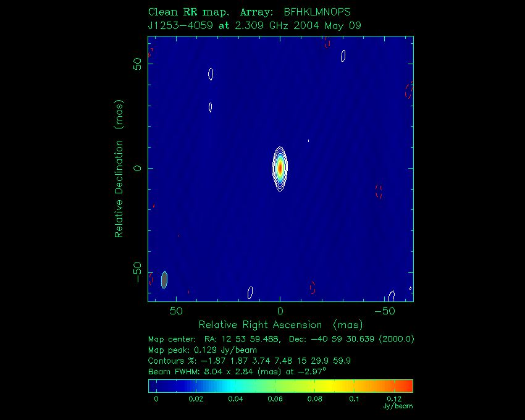This screenshot has width=525, height=420.
Task: Click the 'Relative Right Ascension (mas)' axis label
Action: [x=280, y=325]
